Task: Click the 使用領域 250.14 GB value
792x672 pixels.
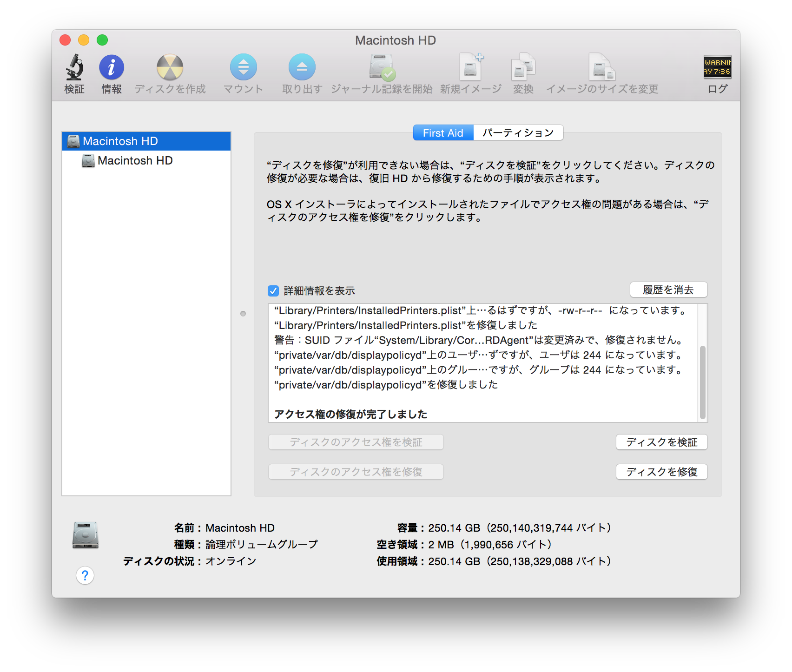Action: (x=519, y=561)
